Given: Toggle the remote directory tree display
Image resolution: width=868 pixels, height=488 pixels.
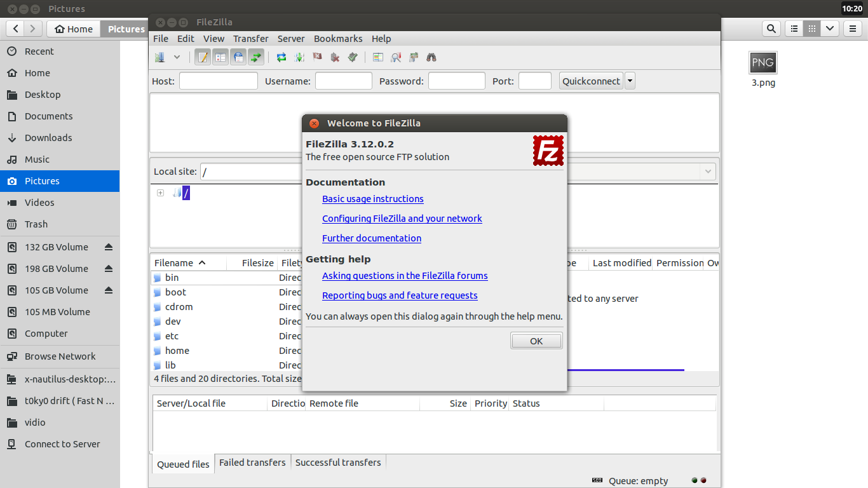Looking at the screenshot, I should click(238, 57).
